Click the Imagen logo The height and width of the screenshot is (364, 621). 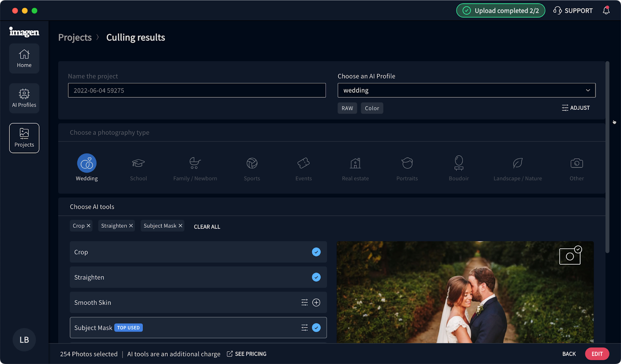[x=24, y=32]
